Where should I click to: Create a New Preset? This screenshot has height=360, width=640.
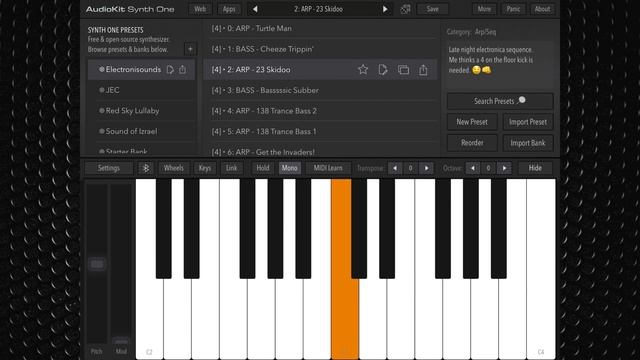point(472,122)
